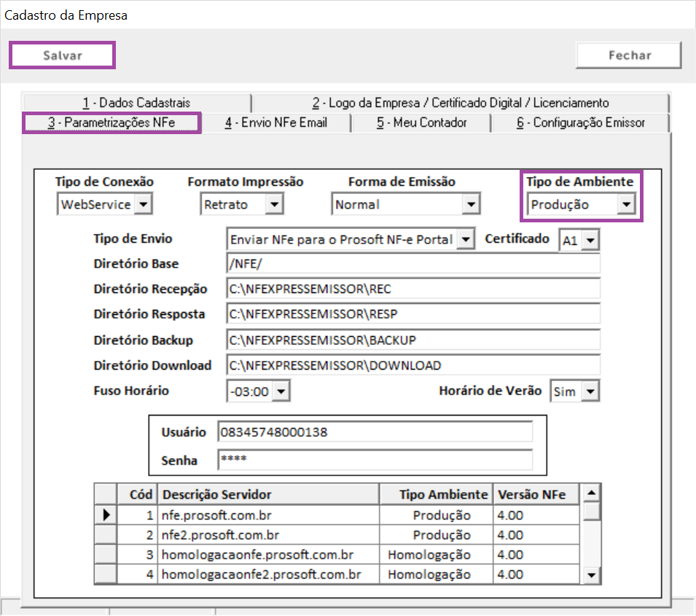Image resolution: width=696 pixels, height=616 pixels.
Task: Click the Fechar button
Action: coord(628,55)
